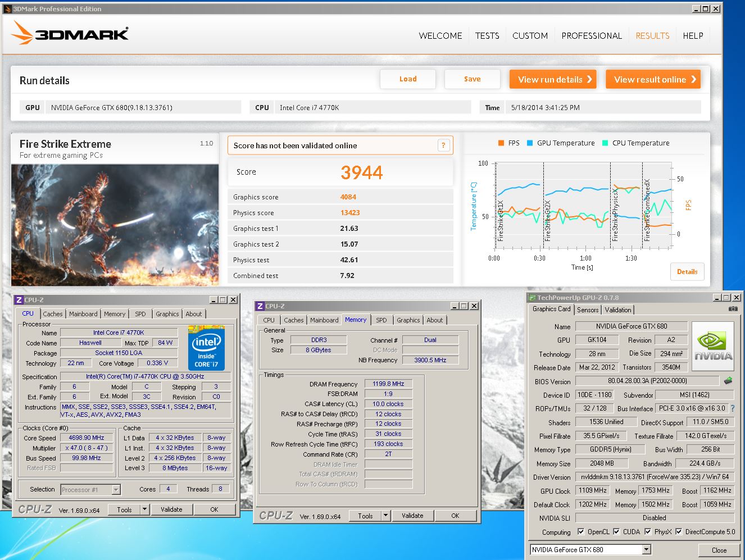Image resolution: width=745 pixels, height=560 pixels.
Task: Switch to the Sensors tab in GPU-Z
Action: pos(588,310)
